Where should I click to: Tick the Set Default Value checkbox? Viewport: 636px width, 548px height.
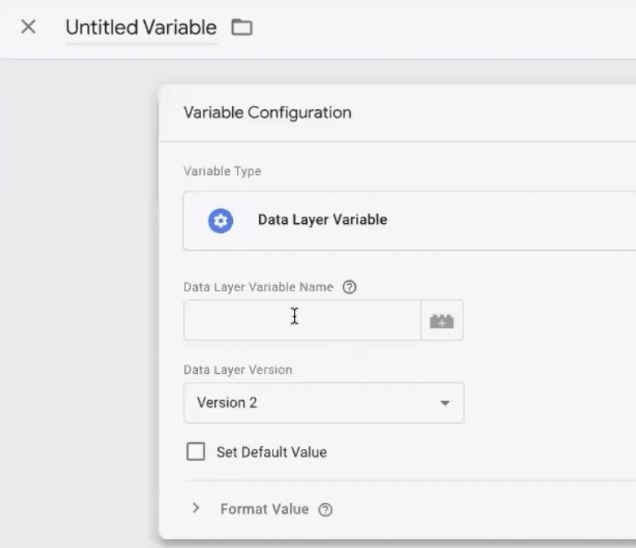(196, 452)
